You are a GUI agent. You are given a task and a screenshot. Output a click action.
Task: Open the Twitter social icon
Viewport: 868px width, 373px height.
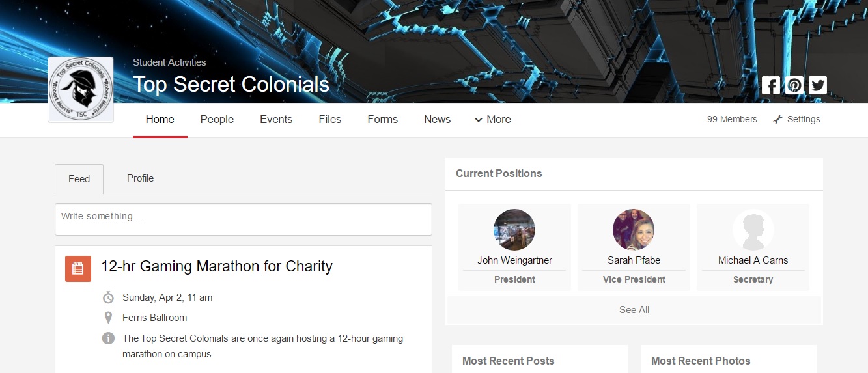(818, 85)
